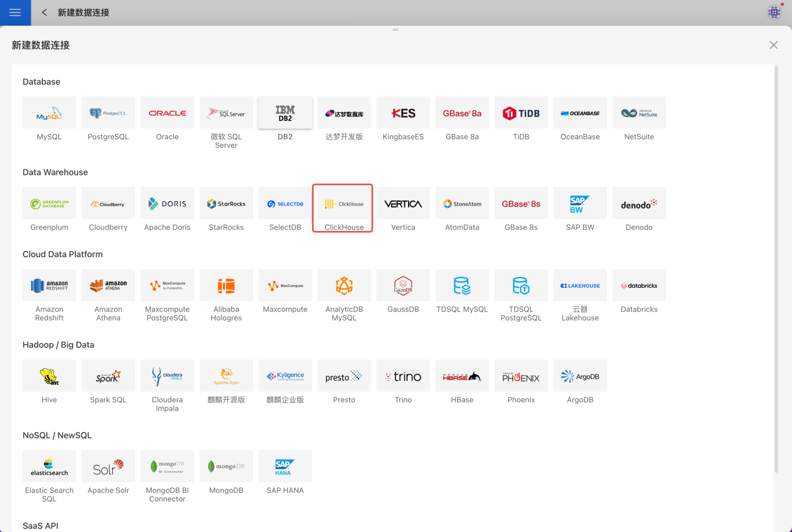This screenshot has height=532, width=792.
Task: Select the TiDB database icon
Action: pos(521,113)
